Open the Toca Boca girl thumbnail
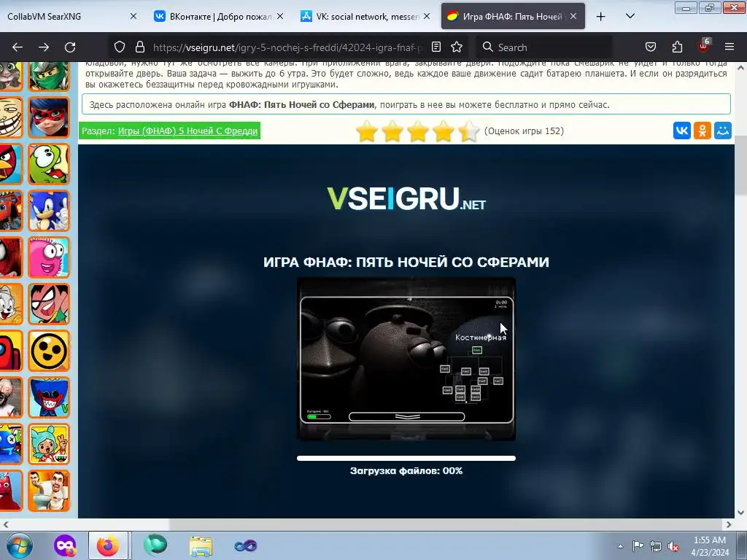The width and height of the screenshot is (747, 560). pos(49,444)
